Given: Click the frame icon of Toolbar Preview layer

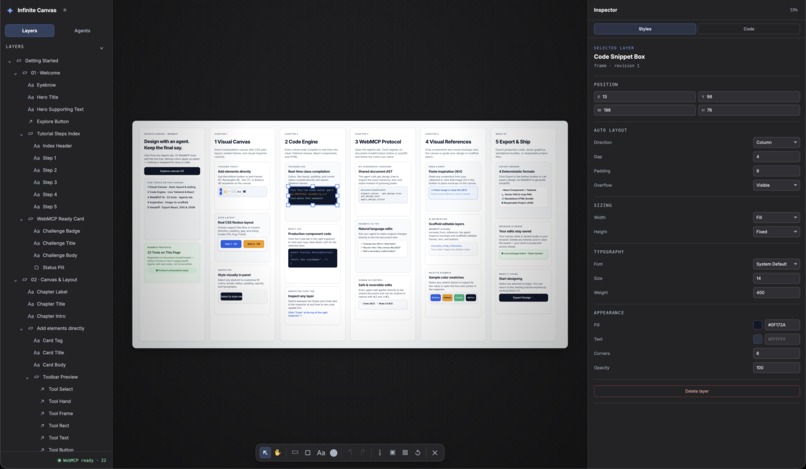Looking at the screenshot, I should point(36,377).
